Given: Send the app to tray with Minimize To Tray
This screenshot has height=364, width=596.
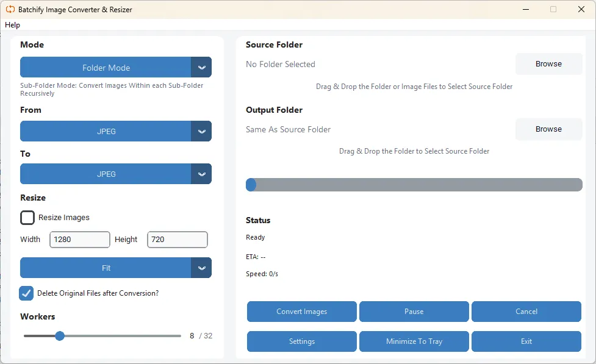Looking at the screenshot, I should click(414, 341).
